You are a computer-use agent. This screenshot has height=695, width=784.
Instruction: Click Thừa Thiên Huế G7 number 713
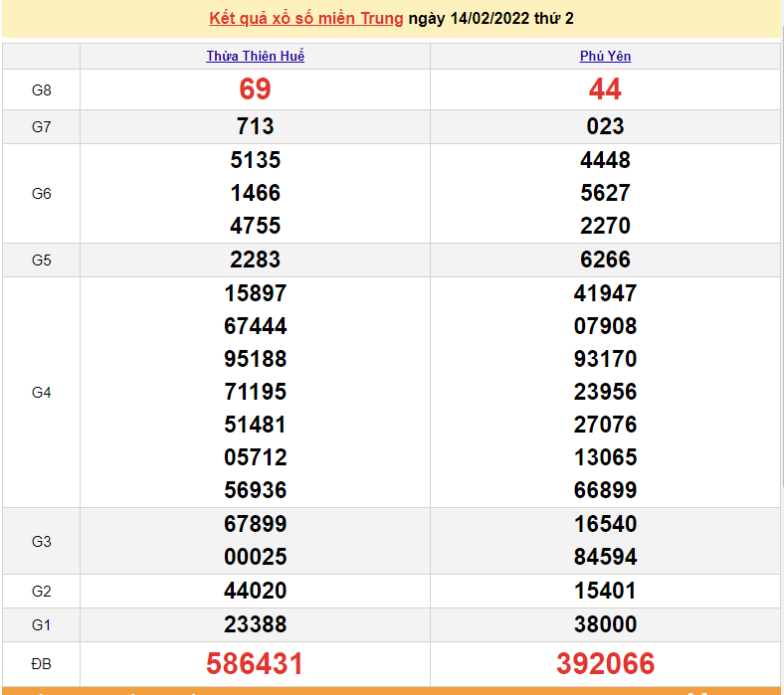[255, 126]
